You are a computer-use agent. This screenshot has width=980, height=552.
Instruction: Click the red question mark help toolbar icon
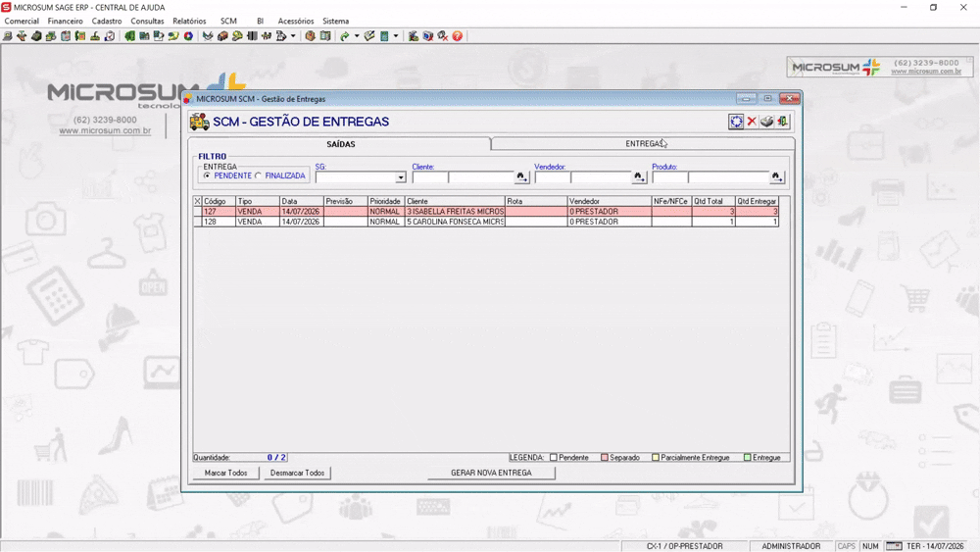[458, 36]
